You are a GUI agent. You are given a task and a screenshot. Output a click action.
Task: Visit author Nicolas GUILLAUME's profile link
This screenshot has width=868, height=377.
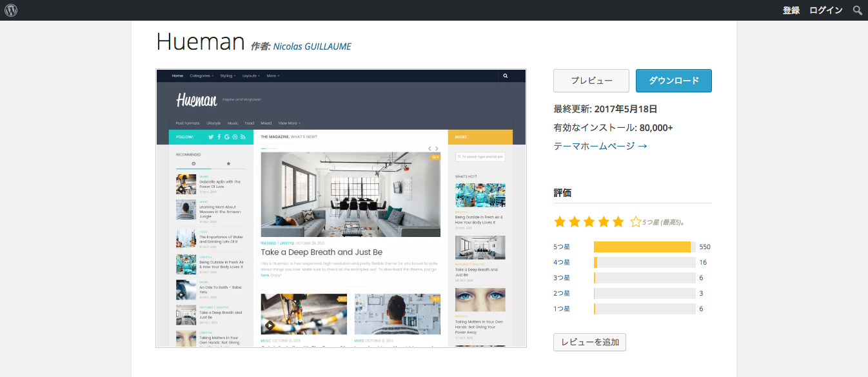pos(312,46)
